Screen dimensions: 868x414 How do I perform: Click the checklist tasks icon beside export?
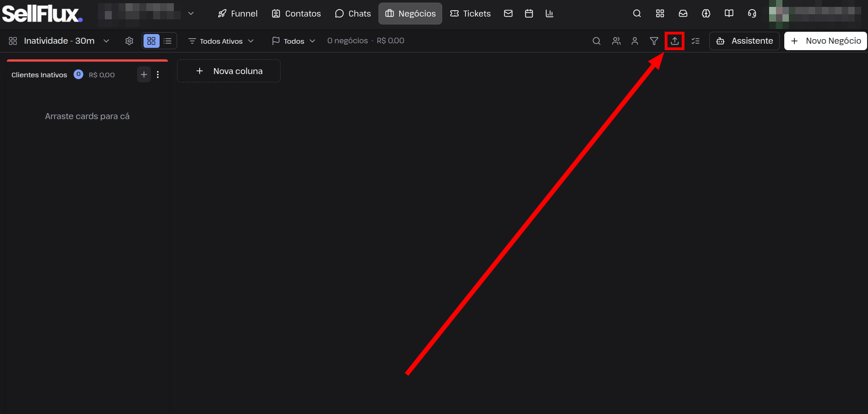click(696, 41)
